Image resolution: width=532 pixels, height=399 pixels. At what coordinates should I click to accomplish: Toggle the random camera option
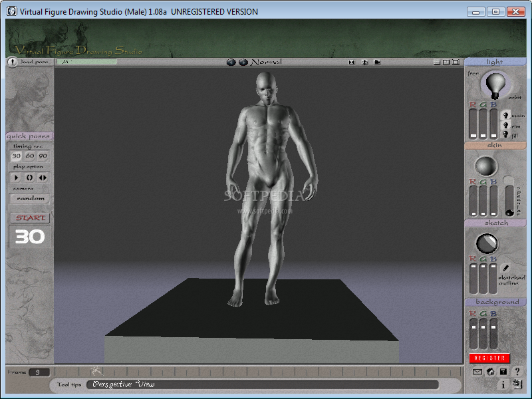coord(30,198)
